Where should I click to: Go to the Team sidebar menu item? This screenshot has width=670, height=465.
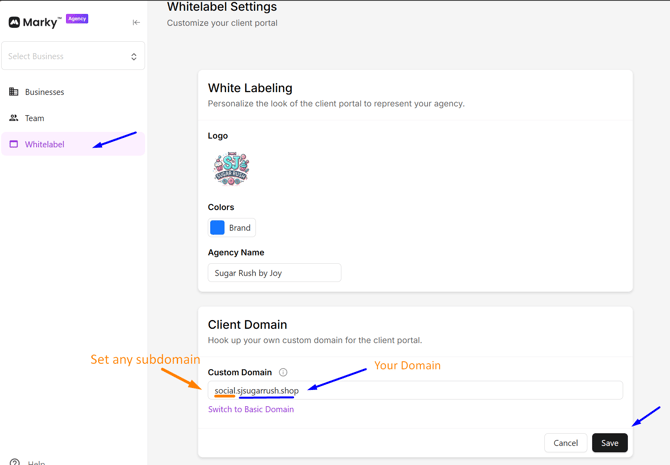[35, 118]
